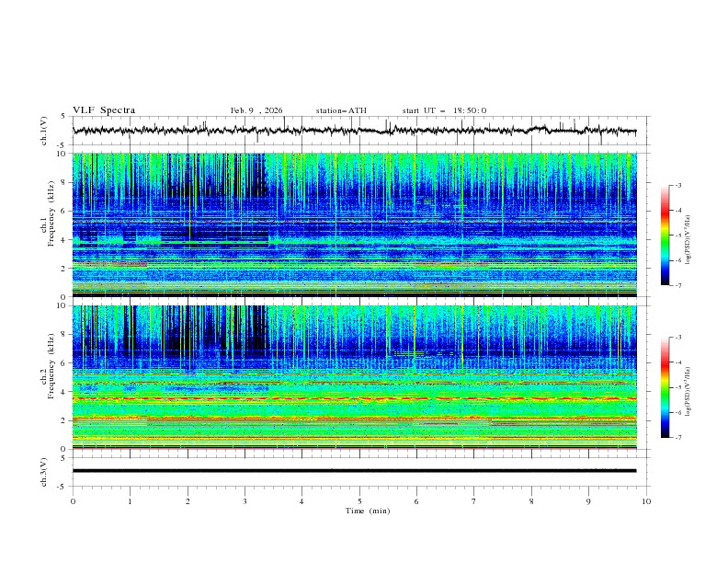Click the "ch.1(V)" waveform axis label
This screenshot has width=728, height=563.
(x=44, y=131)
